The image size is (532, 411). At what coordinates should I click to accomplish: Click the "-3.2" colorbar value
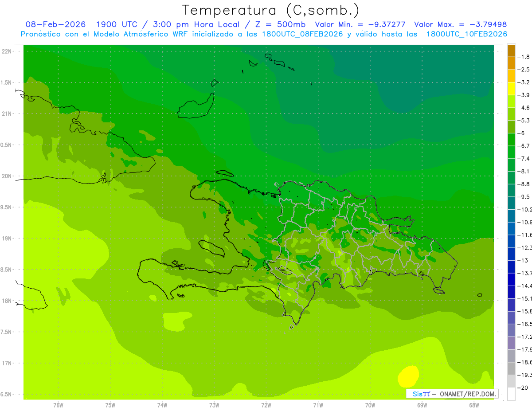tap(524, 82)
